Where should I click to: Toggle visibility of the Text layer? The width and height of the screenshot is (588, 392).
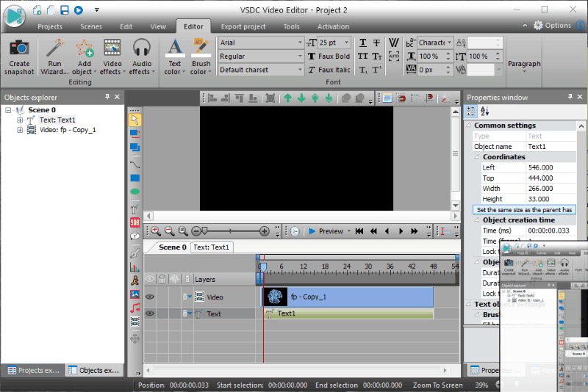click(x=150, y=313)
